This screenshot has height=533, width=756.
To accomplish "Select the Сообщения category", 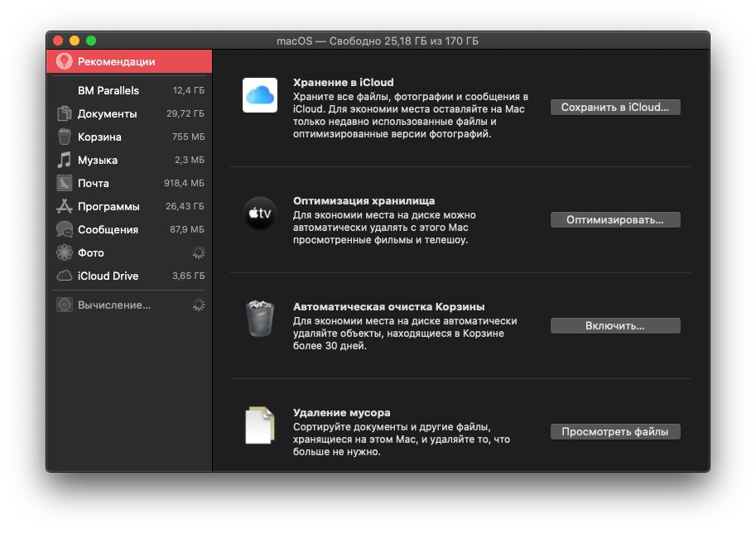I will coord(129,229).
